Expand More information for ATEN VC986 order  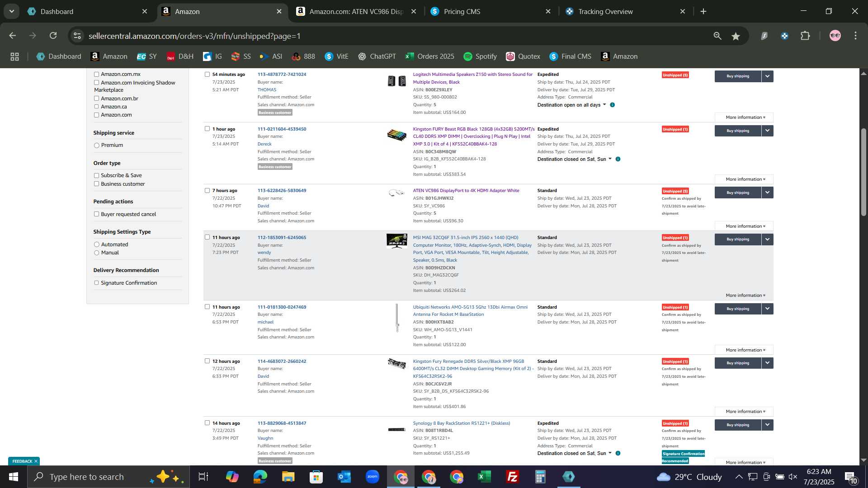pyautogui.click(x=744, y=226)
